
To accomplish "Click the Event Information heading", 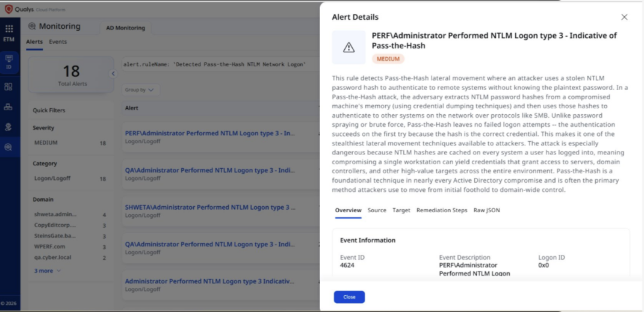I will [x=368, y=240].
